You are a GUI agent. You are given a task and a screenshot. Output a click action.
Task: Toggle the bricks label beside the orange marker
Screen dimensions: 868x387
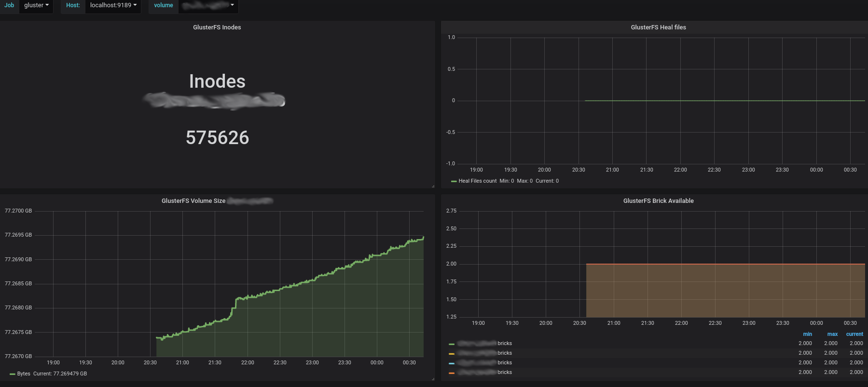(x=505, y=373)
